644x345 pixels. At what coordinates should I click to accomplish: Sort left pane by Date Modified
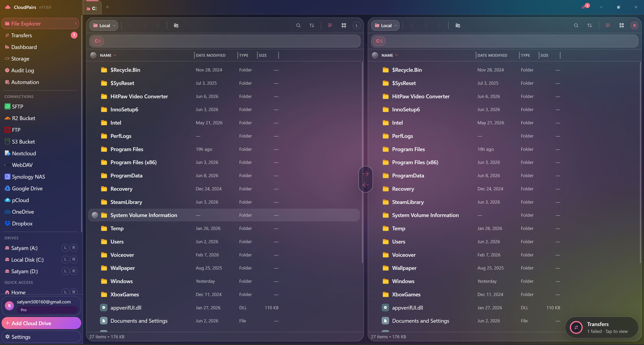[x=211, y=55]
